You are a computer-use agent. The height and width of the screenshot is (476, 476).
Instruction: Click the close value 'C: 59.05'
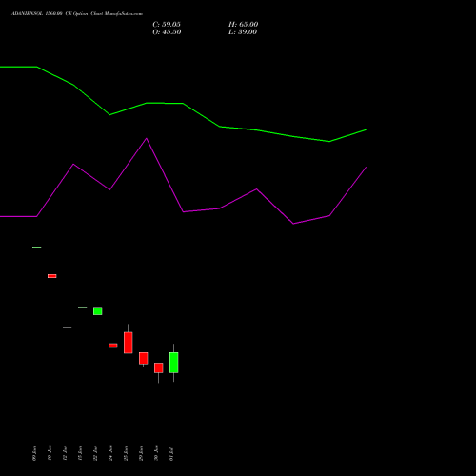tap(167, 25)
